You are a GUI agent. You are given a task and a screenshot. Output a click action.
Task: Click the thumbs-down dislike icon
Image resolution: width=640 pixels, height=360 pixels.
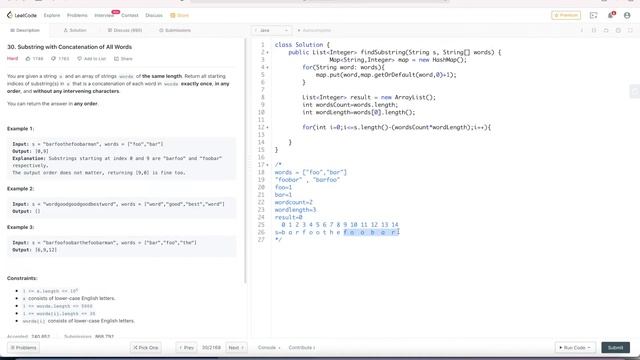tap(53, 59)
